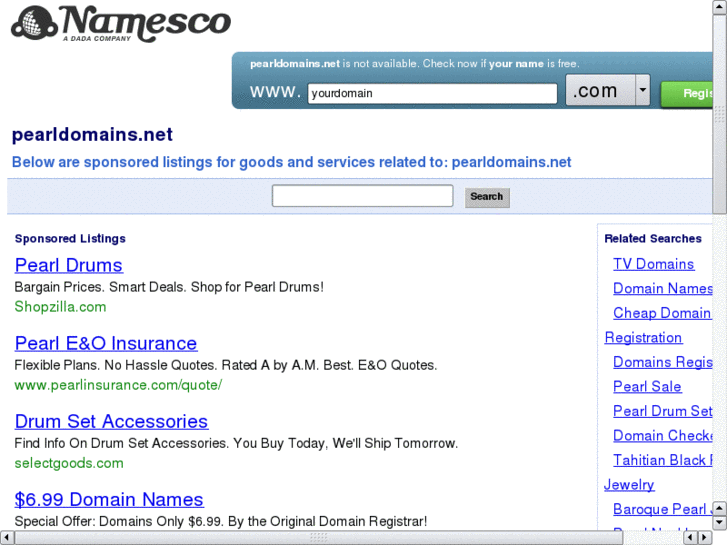Click the page scroll down arrow
727x545 pixels.
(x=720, y=523)
